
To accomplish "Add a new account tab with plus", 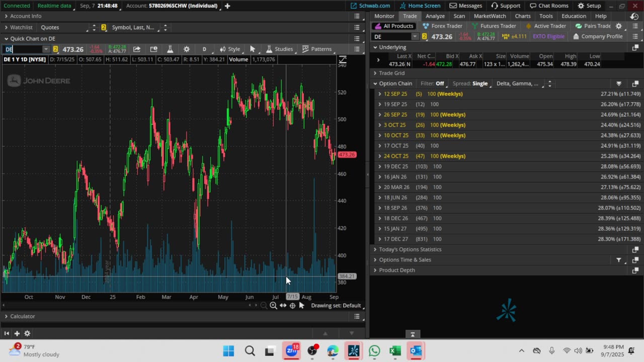I will (x=227, y=6).
